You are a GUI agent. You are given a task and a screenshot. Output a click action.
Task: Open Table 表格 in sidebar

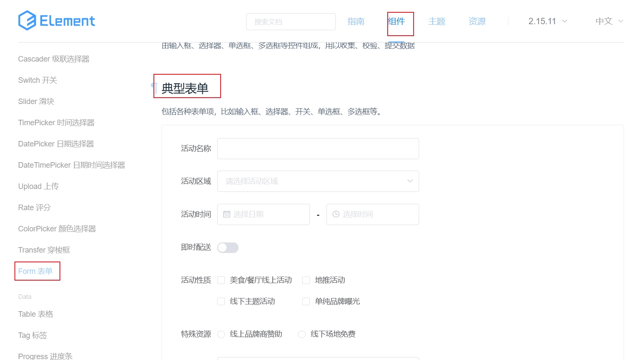[x=36, y=314]
